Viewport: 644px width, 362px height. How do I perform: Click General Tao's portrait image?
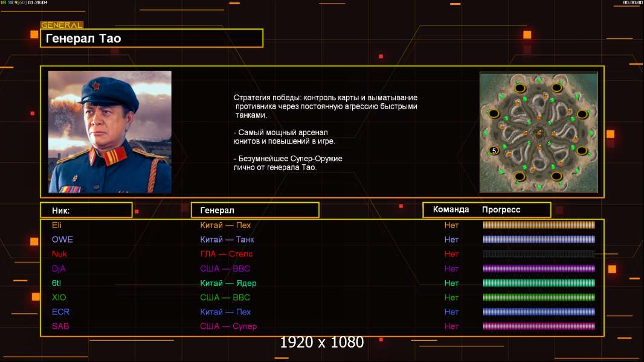pos(110,132)
